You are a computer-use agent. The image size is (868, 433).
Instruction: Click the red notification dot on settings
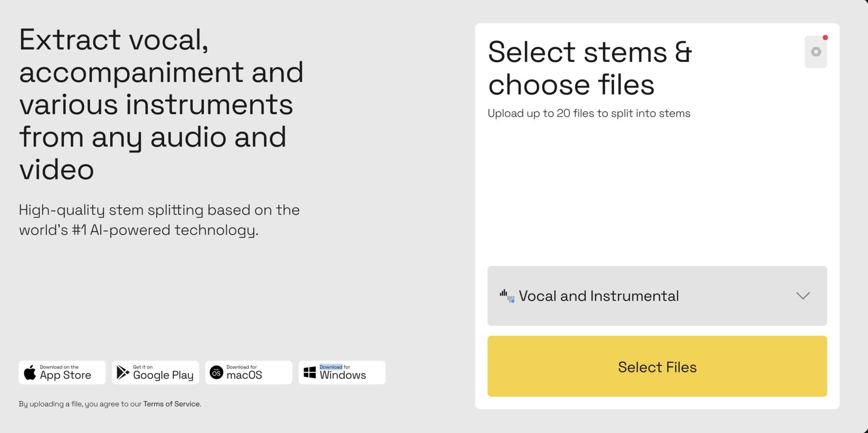825,38
